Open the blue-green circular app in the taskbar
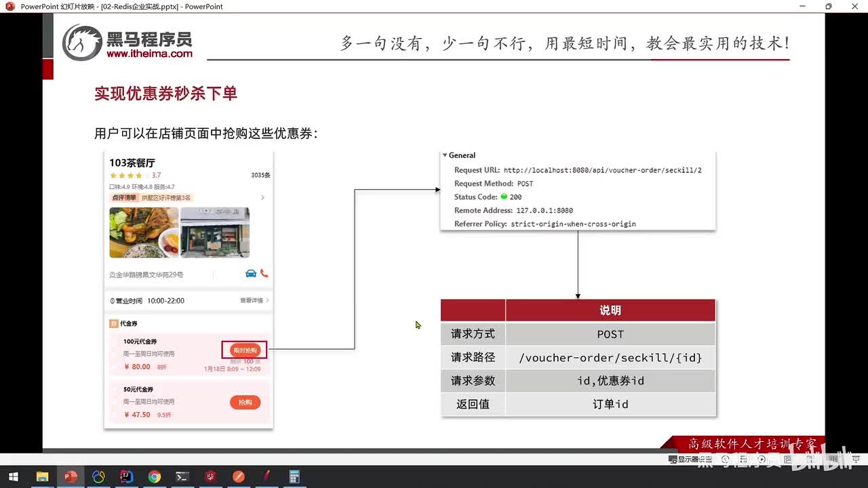 click(98, 477)
